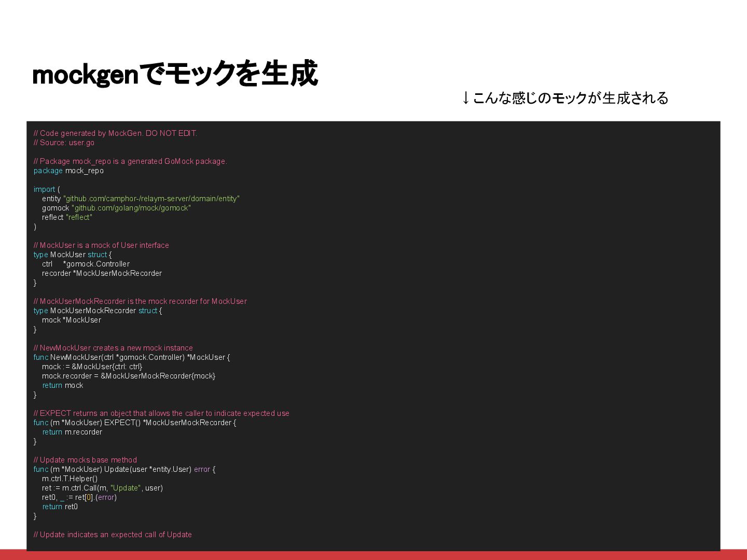Click the line 'return mock'
This screenshot has width=747, height=560.
coord(63,385)
